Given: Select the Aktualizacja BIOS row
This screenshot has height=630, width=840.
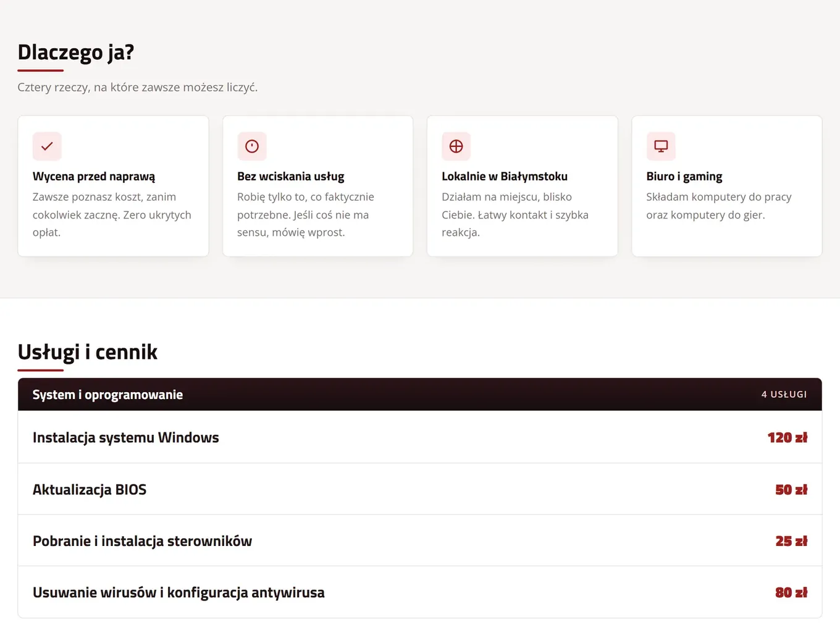Looking at the screenshot, I should [420, 489].
